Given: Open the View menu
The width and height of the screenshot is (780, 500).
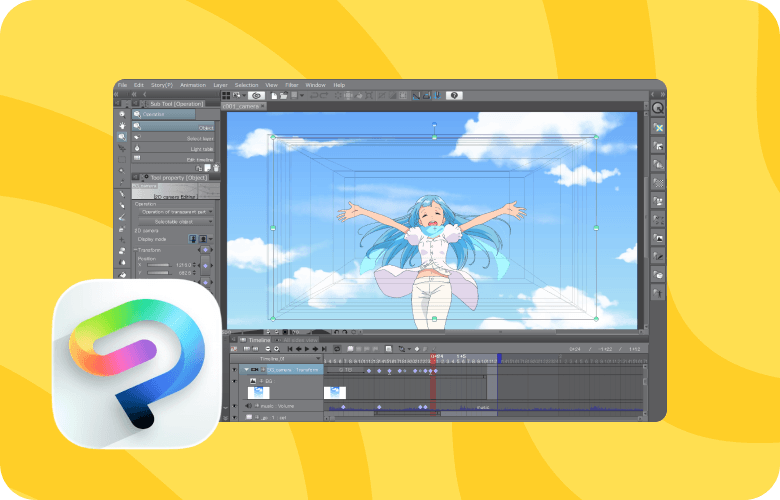Looking at the screenshot, I should pos(272,85).
